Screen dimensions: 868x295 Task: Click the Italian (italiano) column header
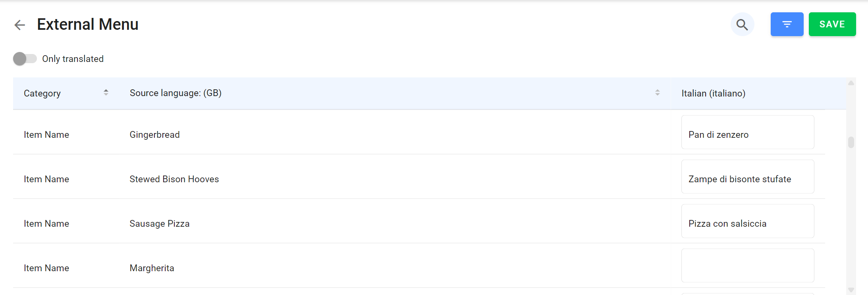[x=713, y=93]
